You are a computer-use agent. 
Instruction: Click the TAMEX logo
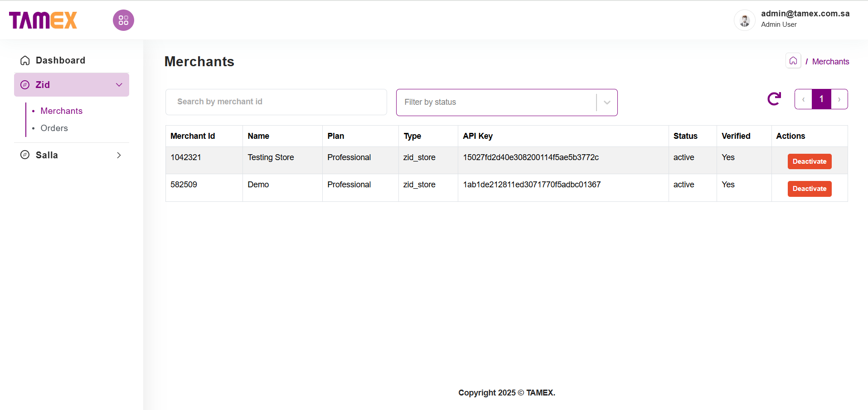43,20
